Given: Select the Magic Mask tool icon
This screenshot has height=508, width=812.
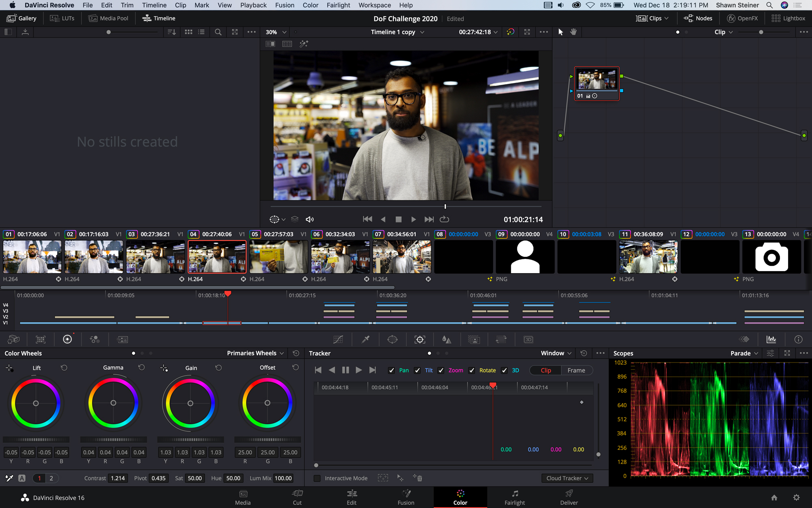Looking at the screenshot, I should (475, 339).
